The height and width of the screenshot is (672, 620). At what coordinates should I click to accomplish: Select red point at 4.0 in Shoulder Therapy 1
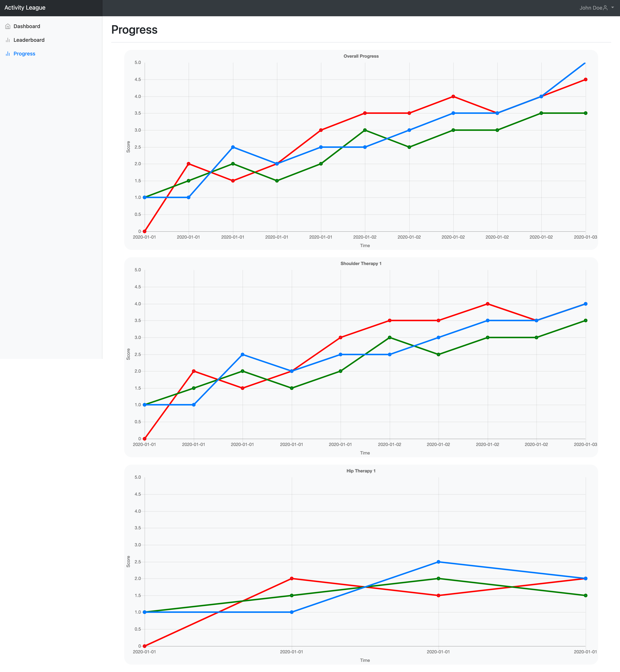point(487,304)
